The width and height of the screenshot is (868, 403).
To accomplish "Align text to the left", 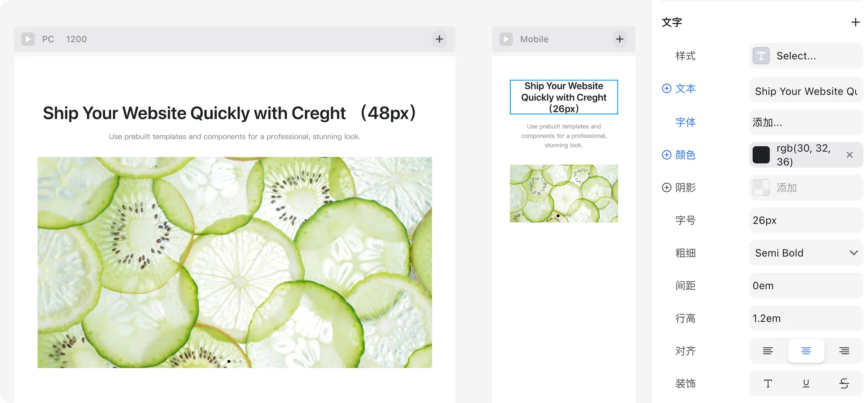I will pos(768,351).
